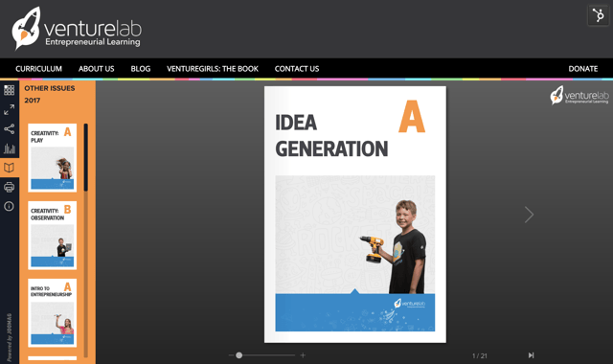Open the Intro to Entrepreneurship issue thumbnail
The width and height of the screenshot is (613, 364).
pos(53,313)
